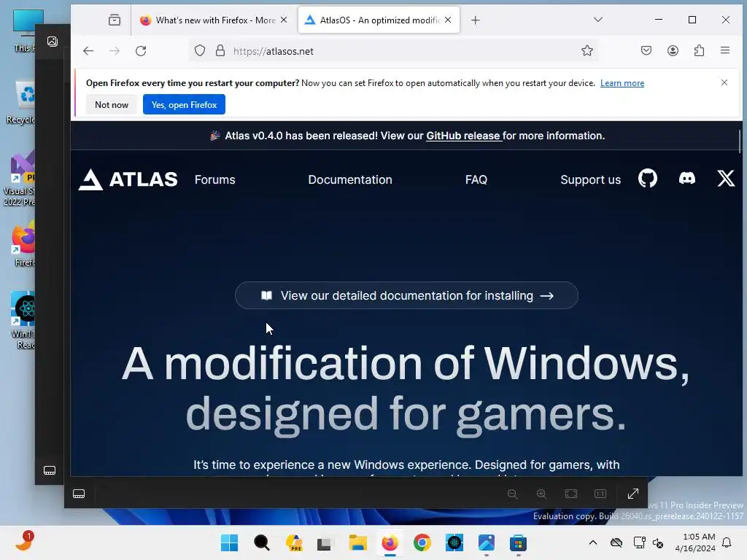This screenshot has height=560, width=747.
Task: Open the Documentation nav item
Action: click(350, 180)
